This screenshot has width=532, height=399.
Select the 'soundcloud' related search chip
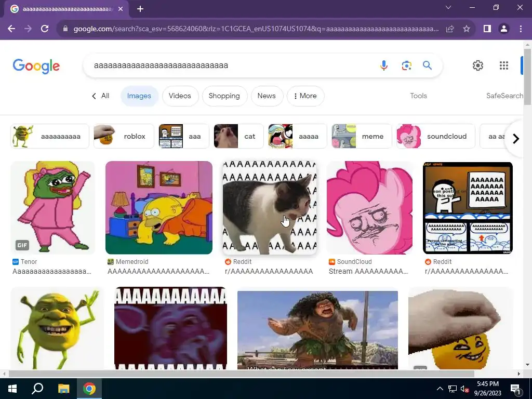point(436,136)
